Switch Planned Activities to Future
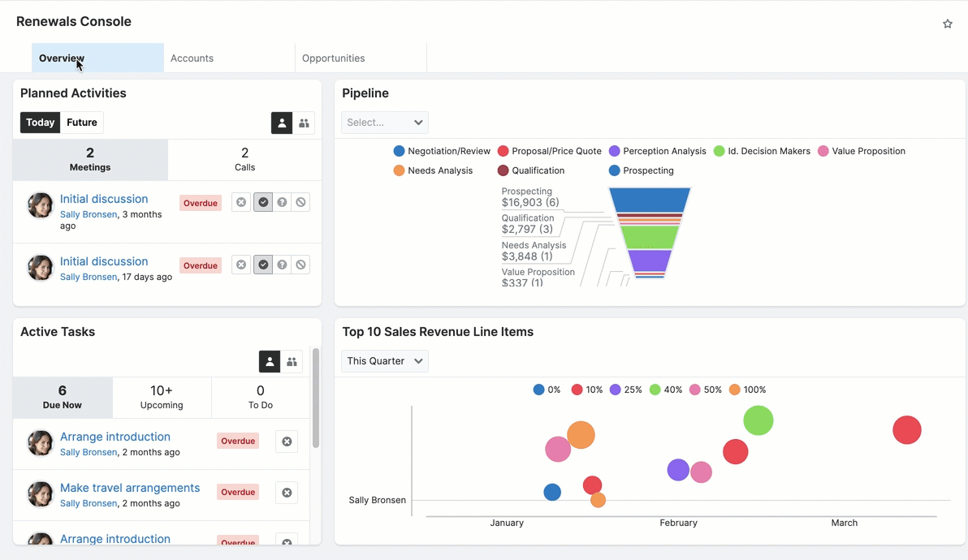Viewport: 968px width, 560px height. tap(81, 122)
